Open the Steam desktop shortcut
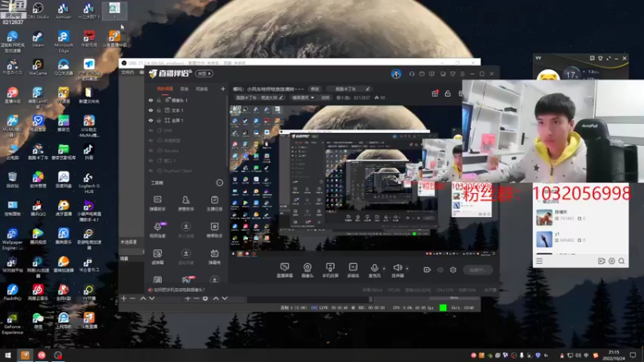Viewport: 644px width, 362px height. (x=38, y=39)
